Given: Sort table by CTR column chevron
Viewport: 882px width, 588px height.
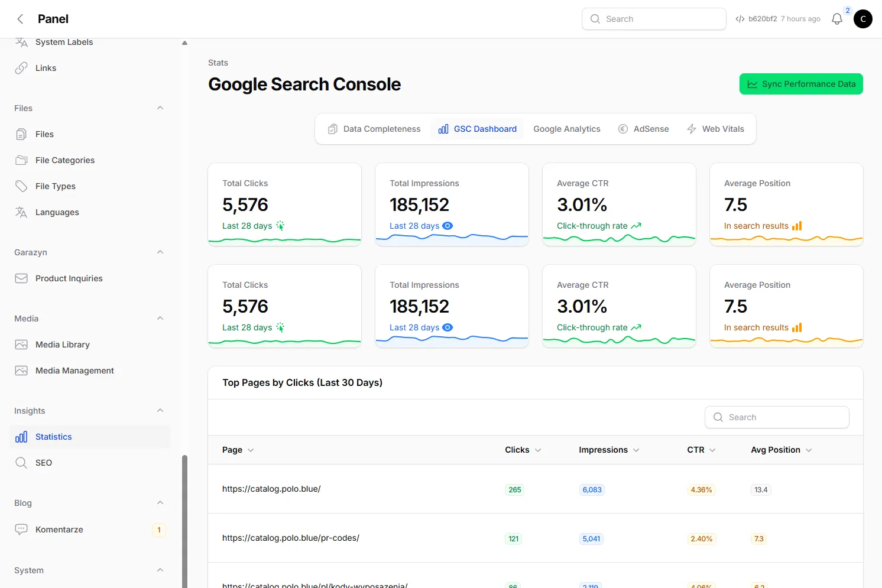Looking at the screenshot, I should pyautogui.click(x=712, y=450).
